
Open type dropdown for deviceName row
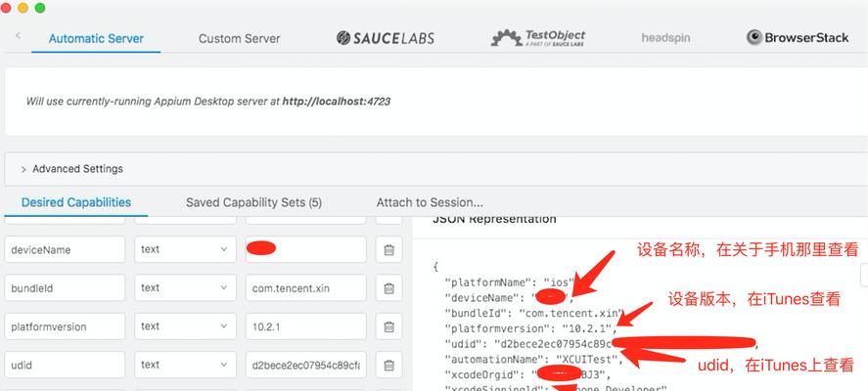point(185,249)
